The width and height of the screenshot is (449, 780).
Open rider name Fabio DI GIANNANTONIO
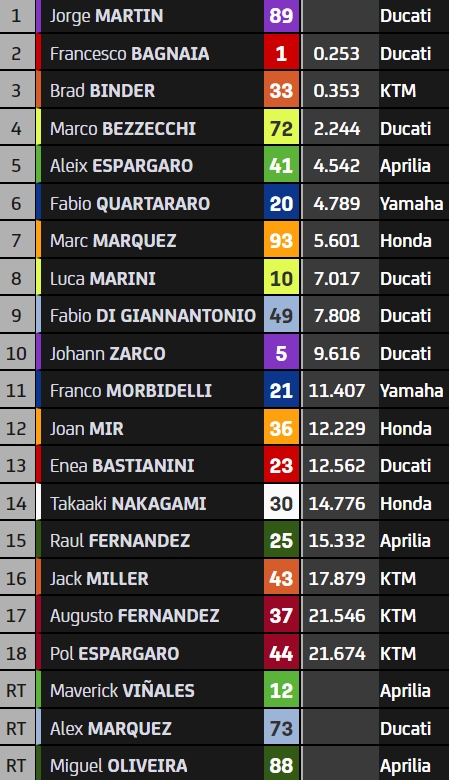(153, 316)
